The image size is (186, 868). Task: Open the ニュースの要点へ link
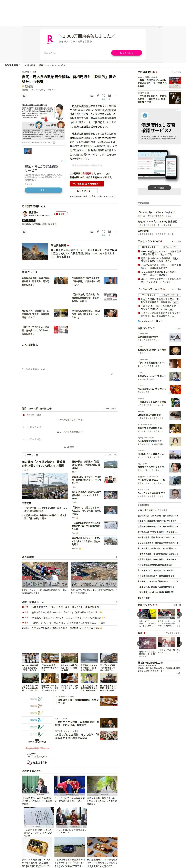tap(110, 408)
